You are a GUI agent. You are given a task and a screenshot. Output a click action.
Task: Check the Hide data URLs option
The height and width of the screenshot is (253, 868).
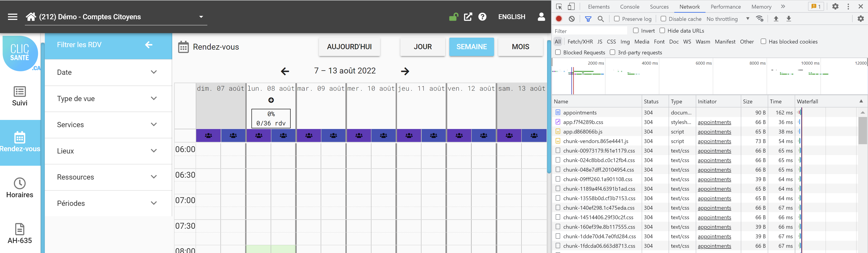[662, 31]
